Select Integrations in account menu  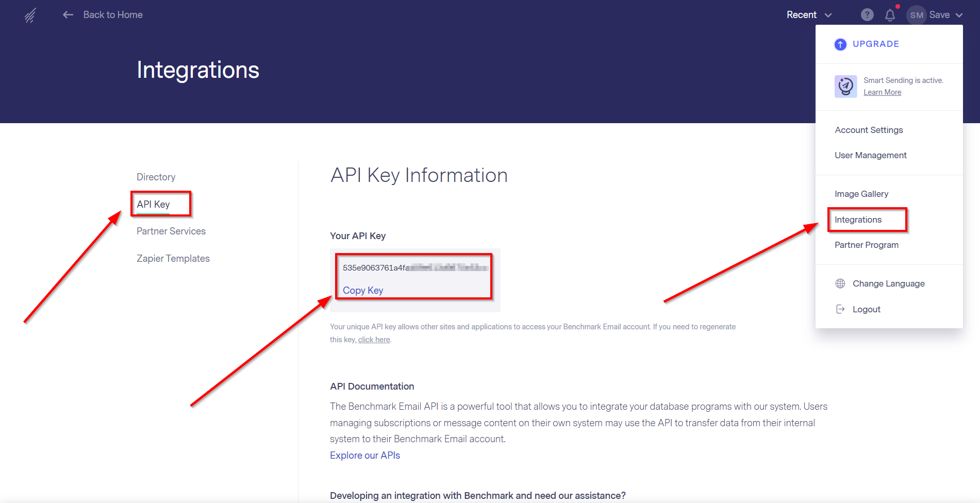858,220
